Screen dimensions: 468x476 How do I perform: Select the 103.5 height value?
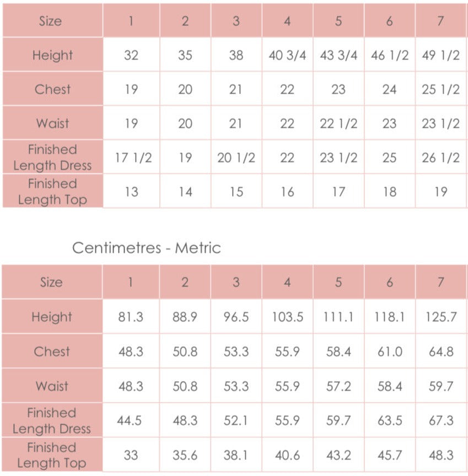(x=287, y=317)
